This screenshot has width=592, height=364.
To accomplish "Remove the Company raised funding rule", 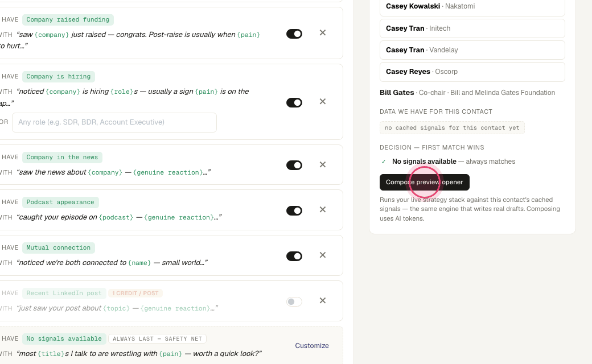I will [x=322, y=33].
